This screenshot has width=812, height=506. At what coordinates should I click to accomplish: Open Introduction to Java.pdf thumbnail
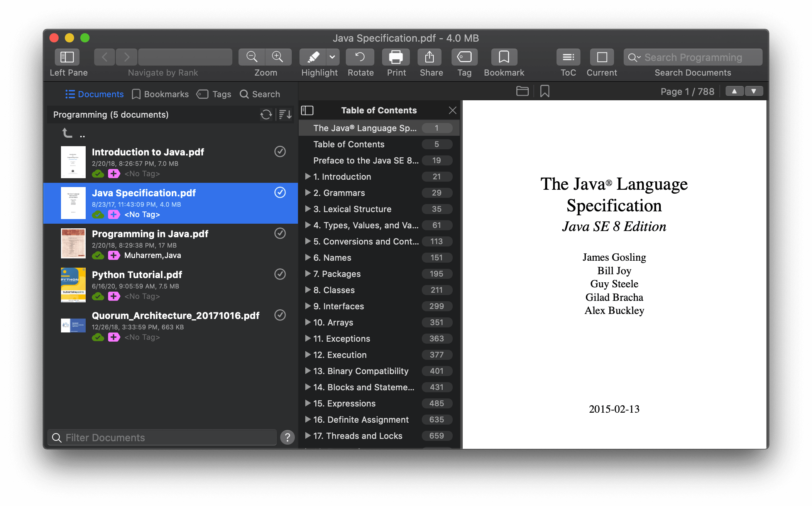pos(73,162)
